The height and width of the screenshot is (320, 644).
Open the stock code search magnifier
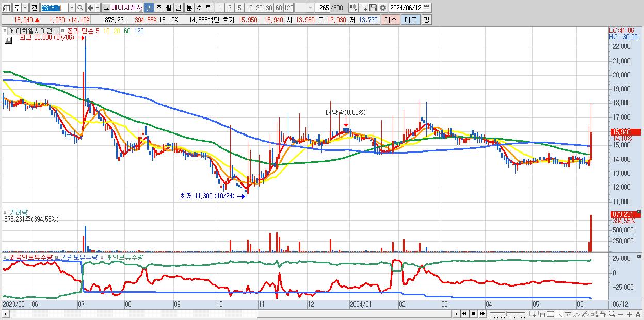point(80,8)
